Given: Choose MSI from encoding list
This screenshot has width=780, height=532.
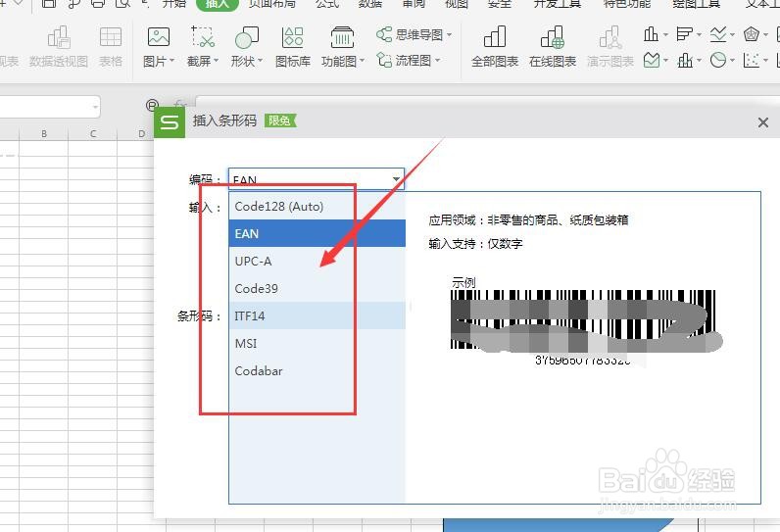Looking at the screenshot, I should (317, 343).
